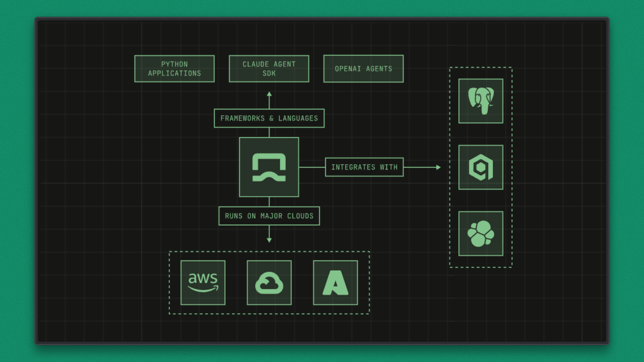The image size is (644, 362).
Task: Select the Integrates With label
Action: [364, 167]
